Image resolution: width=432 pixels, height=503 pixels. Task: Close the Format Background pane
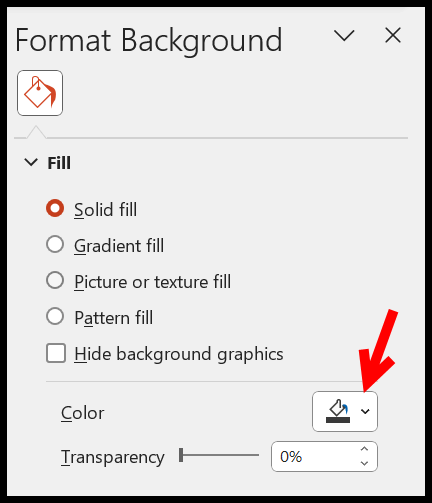click(393, 35)
